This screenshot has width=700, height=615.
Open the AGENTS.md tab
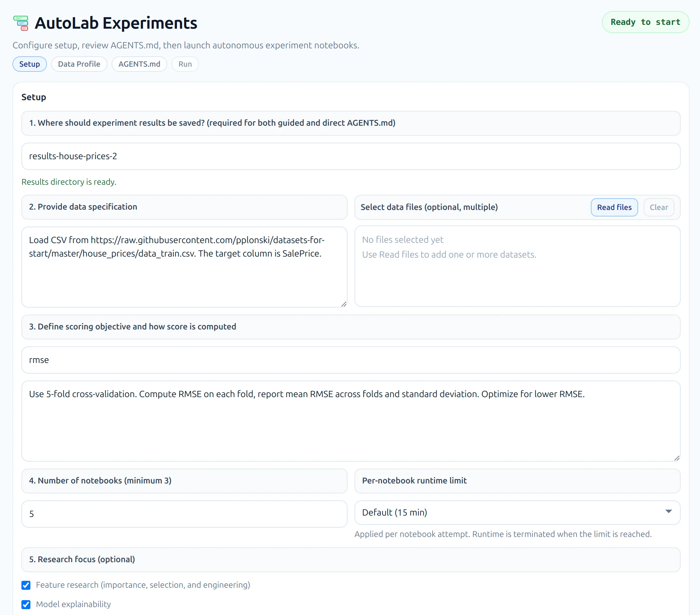pos(139,64)
